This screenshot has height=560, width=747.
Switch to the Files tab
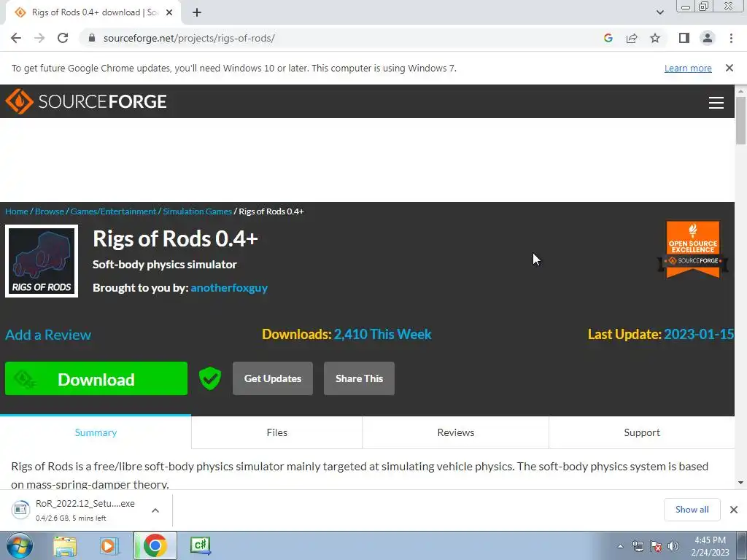[276, 432]
